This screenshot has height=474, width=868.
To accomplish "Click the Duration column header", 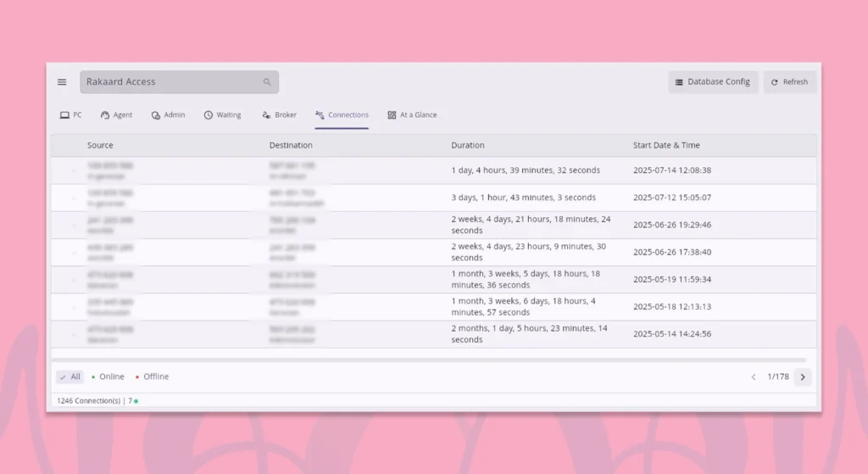I will click(x=468, y=145).
